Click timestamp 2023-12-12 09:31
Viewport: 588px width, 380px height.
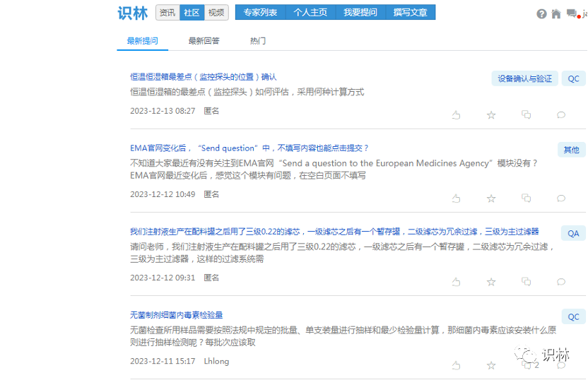point(163,278)
